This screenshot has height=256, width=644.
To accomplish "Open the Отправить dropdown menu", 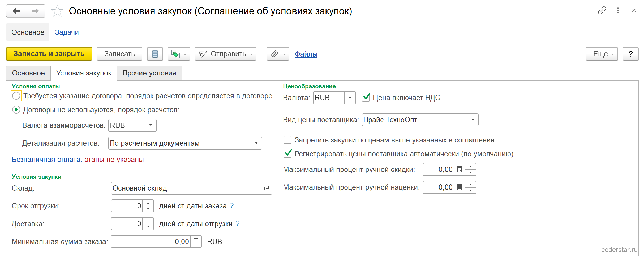I will click(x=225, y=54).
